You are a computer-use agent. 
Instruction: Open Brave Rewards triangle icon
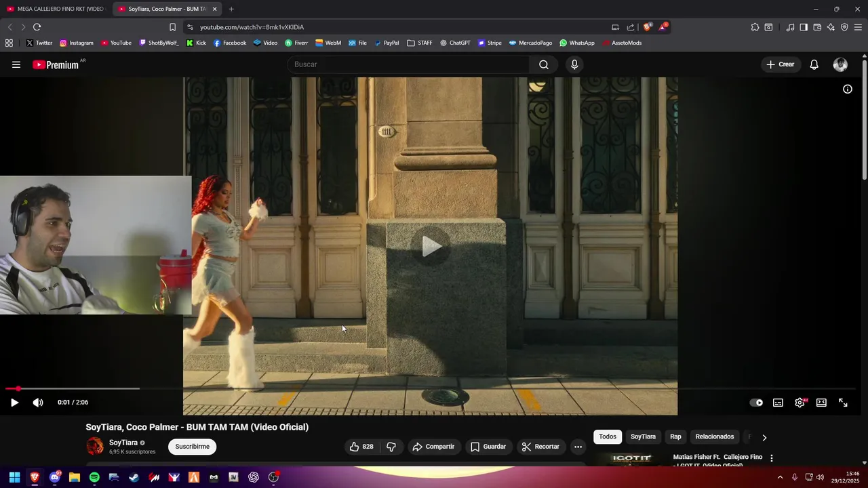point(663,27)
